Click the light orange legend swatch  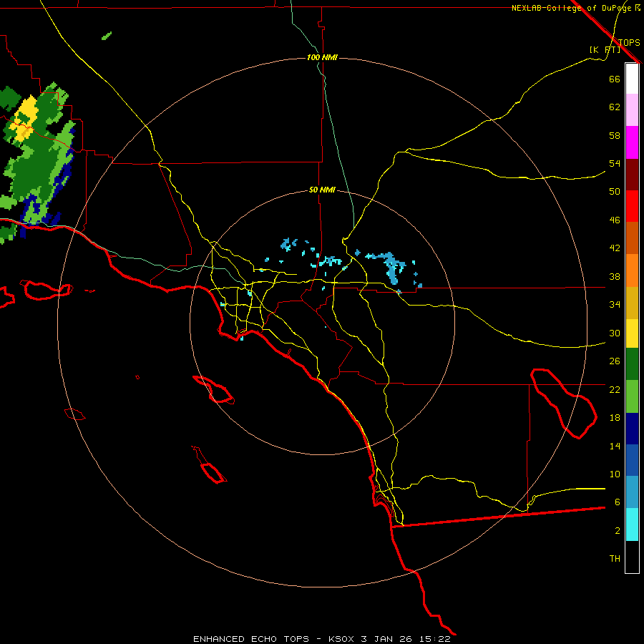click(x=632, y=270)
